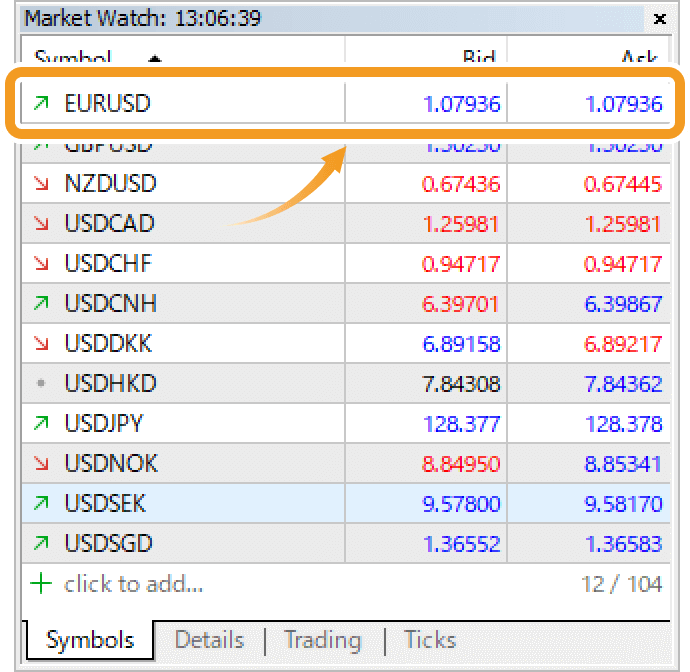Click USDCNH ask value 6.39867

[x=623, y=304]
